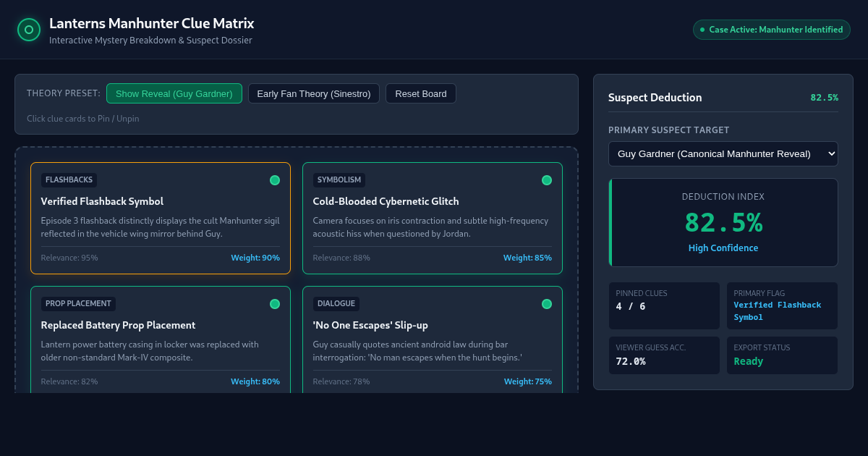Viewport: 868px width, 456px height.
Task: Click the Weight: 75% value
Action: pos(527,381)
